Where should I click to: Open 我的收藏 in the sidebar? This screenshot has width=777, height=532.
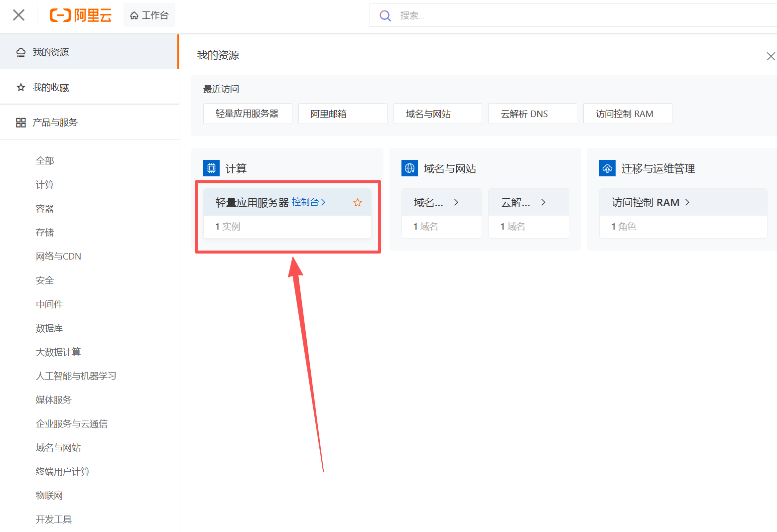(51, 88)
